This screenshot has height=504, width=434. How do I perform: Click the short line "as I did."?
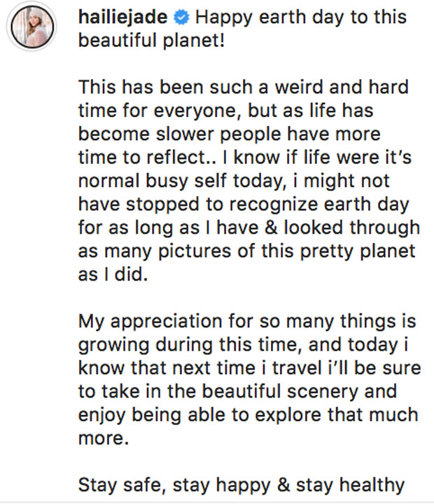click(x=113, y=274)
